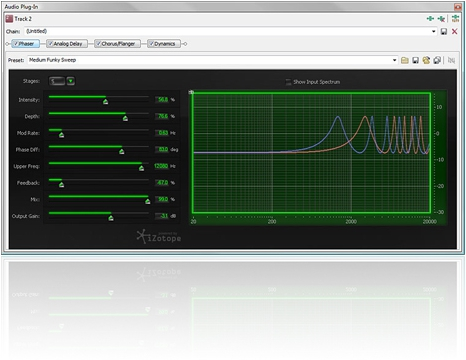Enable Show Input Spectrum checkbox

tap(288, 82)
